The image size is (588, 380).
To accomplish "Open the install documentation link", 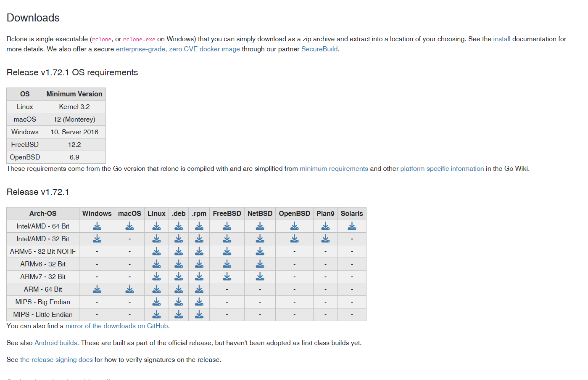I will pos(501,39).
